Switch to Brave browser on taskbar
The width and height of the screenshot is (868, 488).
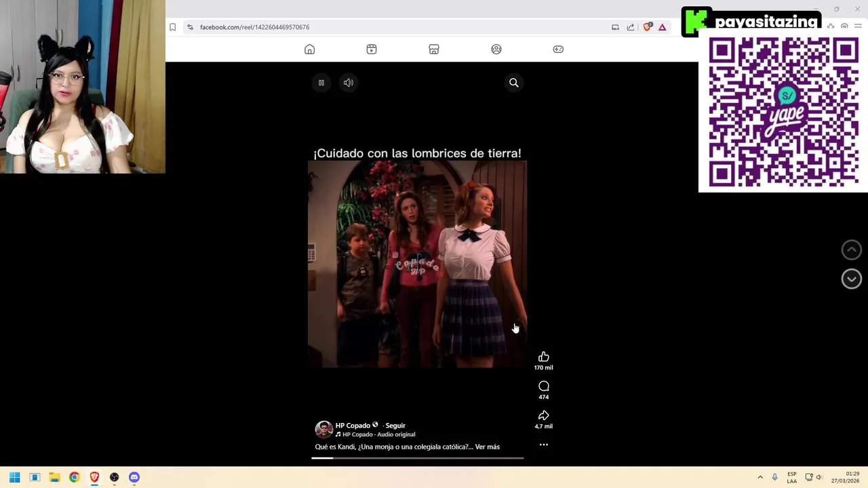(94, 477)
